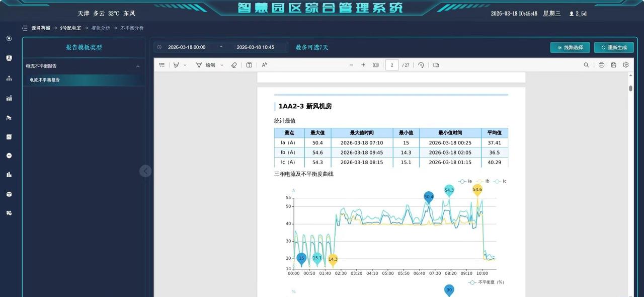This screenshot has width=644, height=297.
Task: Click the read aloud icon
Action: pos(265,65)
